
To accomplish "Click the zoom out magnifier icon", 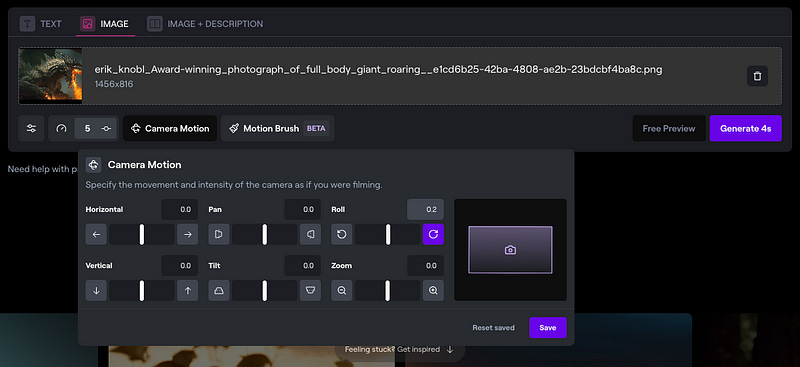I will pyautogui.click(x=342, y=290).
